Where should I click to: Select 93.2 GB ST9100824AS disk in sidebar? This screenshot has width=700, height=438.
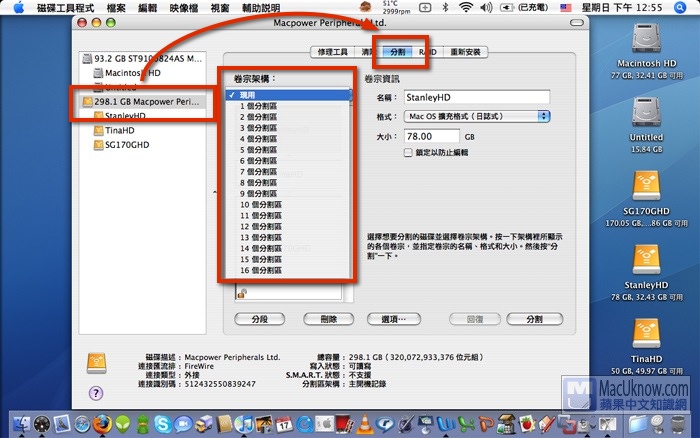pyautogui.click(x=142, y=58)
